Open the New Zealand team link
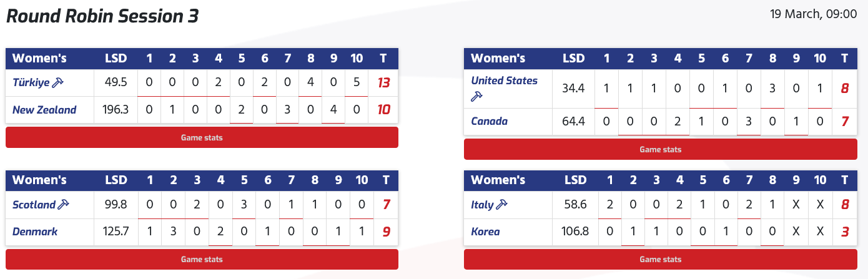This screenshot has height=279, width=868. point(44,110)
